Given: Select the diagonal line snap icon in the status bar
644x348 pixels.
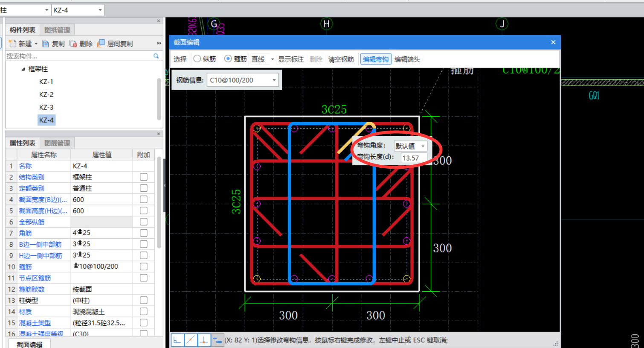Looking at the screenshot, I should pyautogui.click(x=191, y=340).
